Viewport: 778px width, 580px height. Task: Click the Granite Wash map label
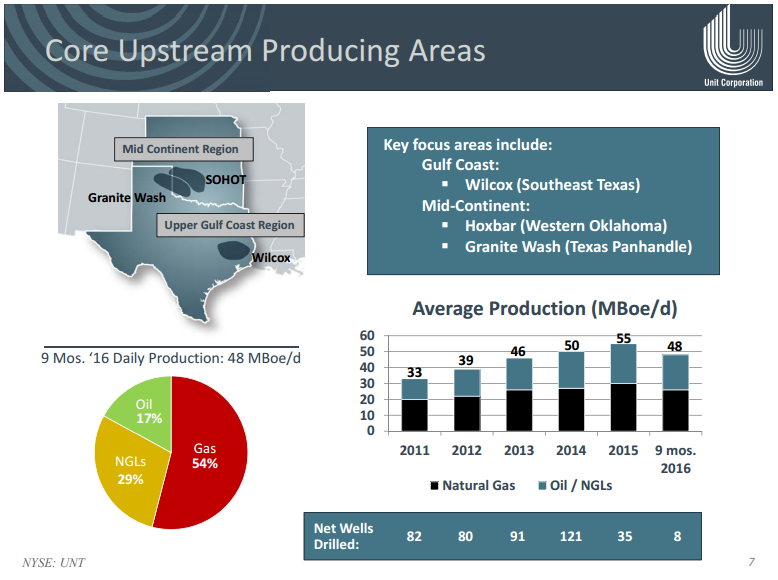[126, 198]
